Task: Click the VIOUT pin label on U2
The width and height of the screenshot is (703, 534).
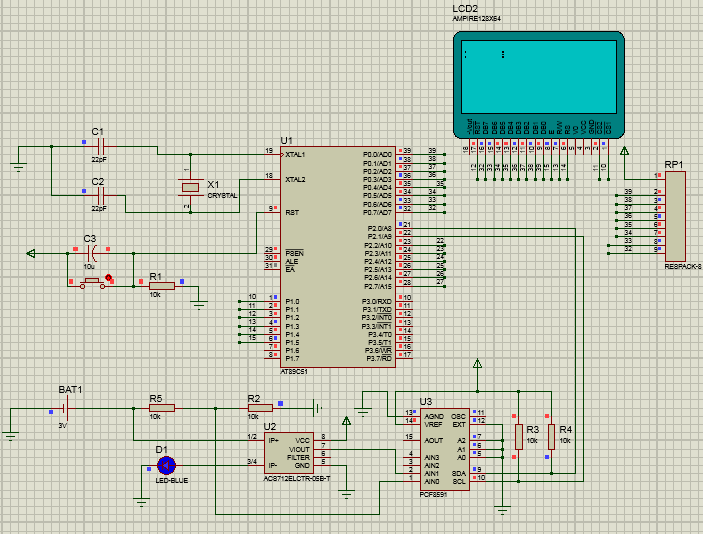Action: (299, 449)
